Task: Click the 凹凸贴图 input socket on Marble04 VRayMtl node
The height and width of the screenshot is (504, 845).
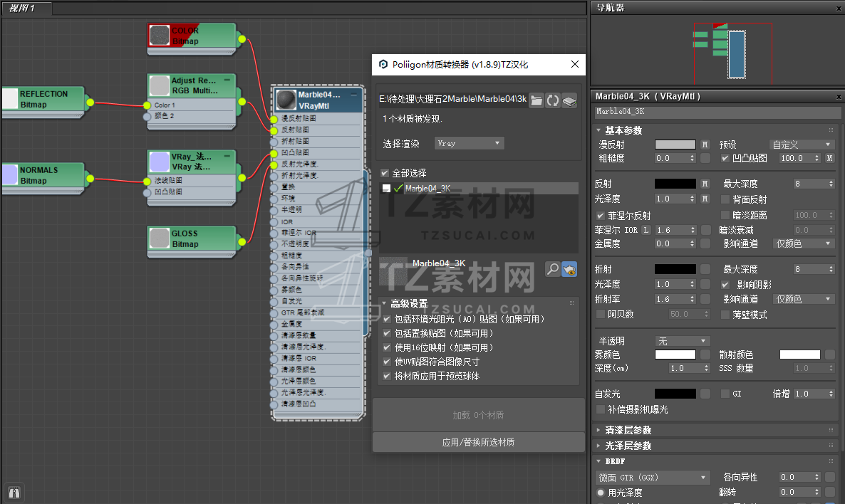Action: tap(274, 154)
